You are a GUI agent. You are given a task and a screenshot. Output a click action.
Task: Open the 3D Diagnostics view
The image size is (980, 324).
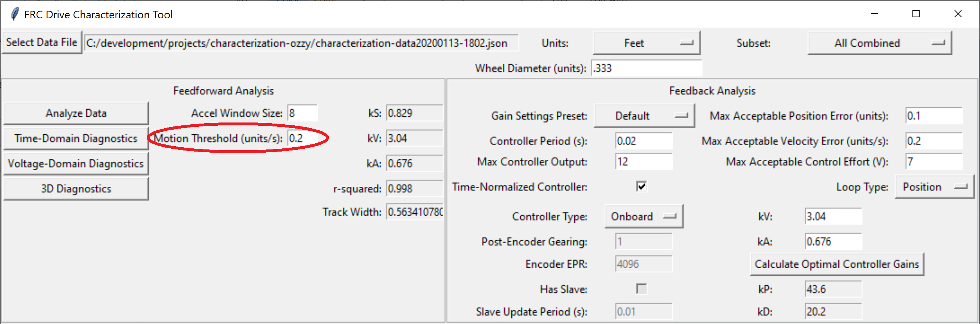tap(76, 188)
